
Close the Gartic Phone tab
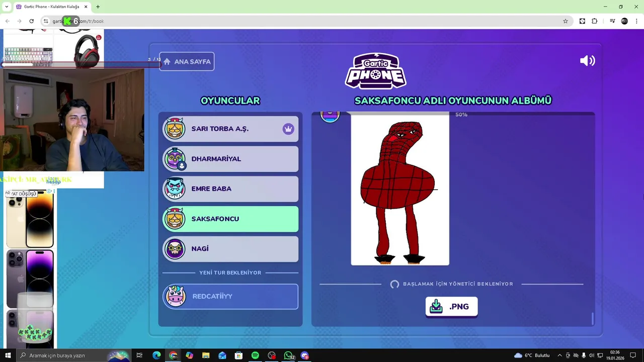click(86, 7)
